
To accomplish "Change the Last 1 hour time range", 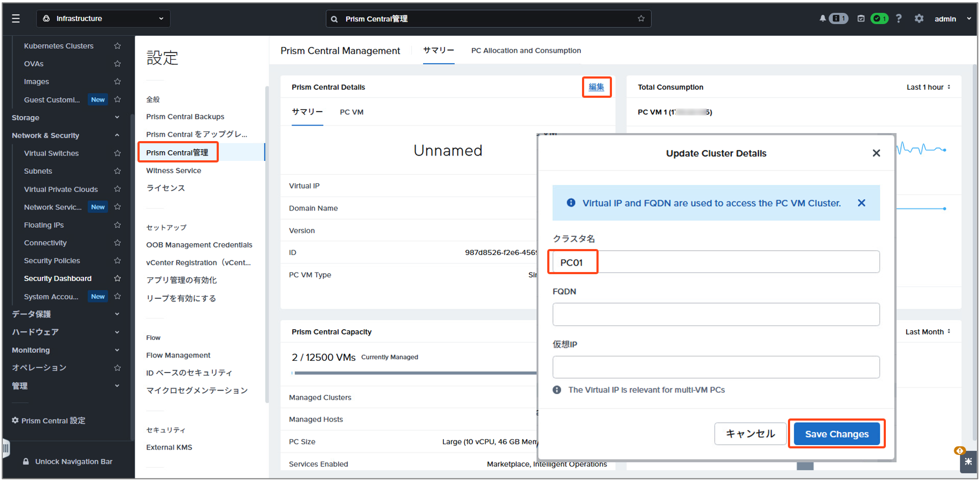I will [929, 87].
